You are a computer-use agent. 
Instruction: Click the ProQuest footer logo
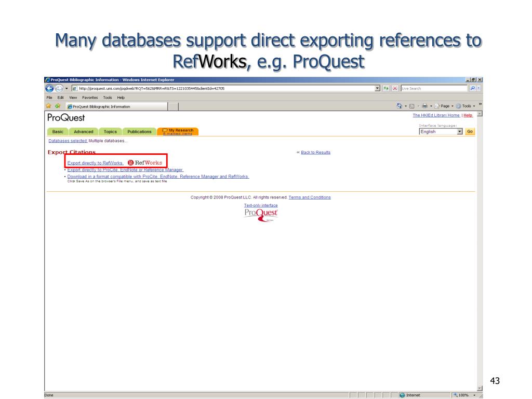261,215
